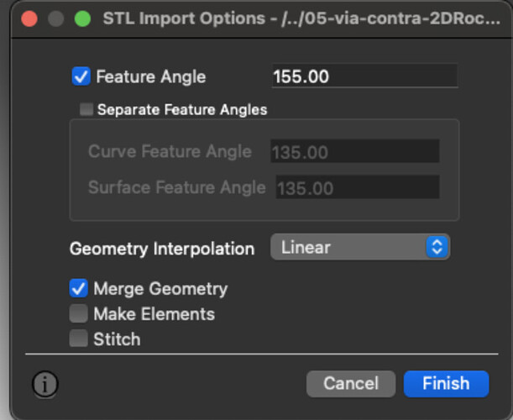
Task: Open the Geometry Interpolation Linear dropdown
Action: 360,247
